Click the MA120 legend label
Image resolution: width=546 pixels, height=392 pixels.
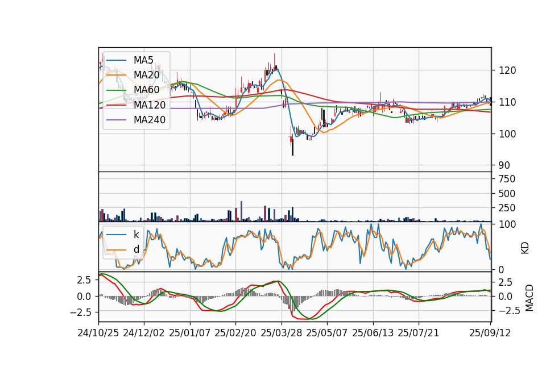point(150,105)
